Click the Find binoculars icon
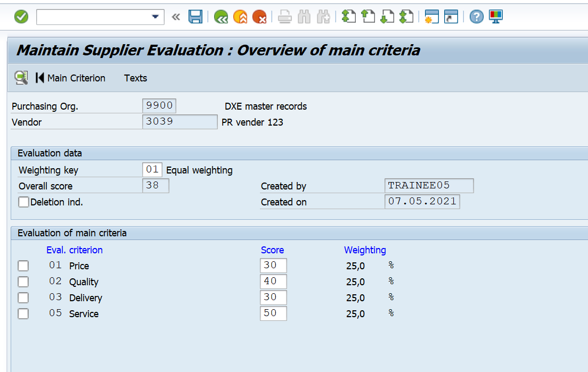The image size is (588, 372). 304,17
